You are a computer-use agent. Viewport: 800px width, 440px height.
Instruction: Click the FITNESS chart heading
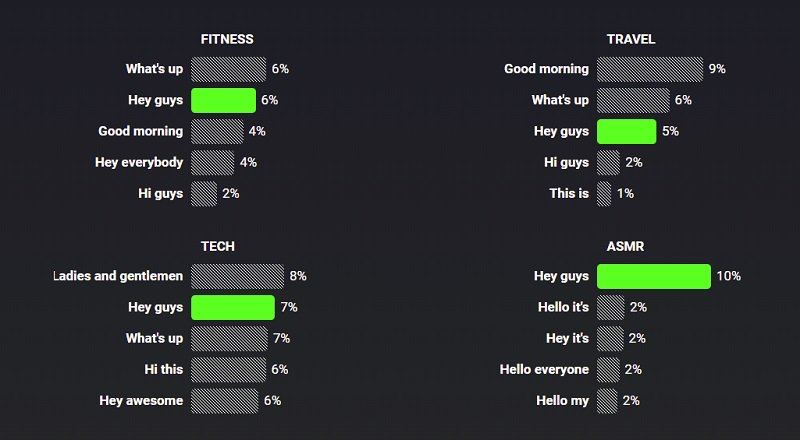pyautogui.click(x=227, y=39)
